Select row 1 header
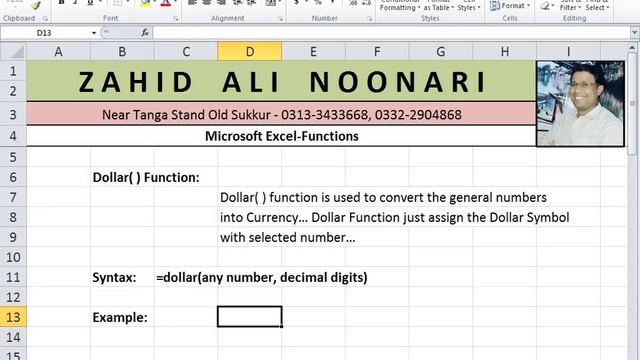Screen dimensions: 640x360 pos(13,71)
